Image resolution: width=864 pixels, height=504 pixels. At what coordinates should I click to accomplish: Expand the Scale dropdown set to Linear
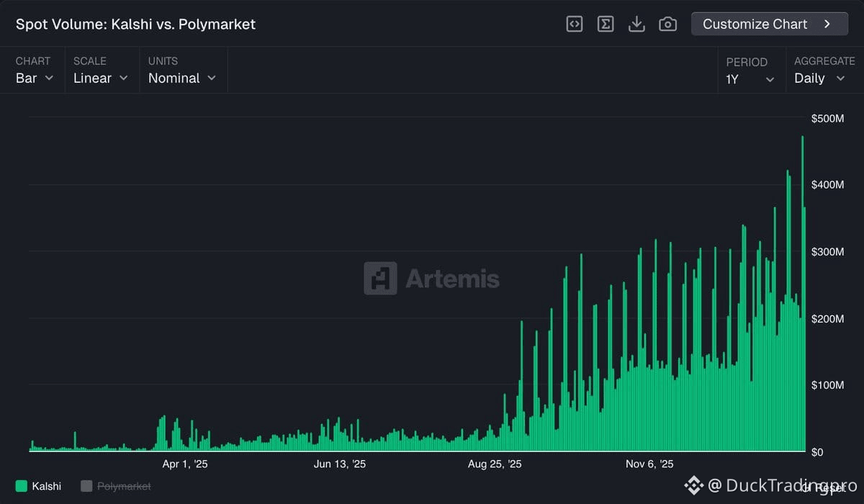[x=100, y=78]
